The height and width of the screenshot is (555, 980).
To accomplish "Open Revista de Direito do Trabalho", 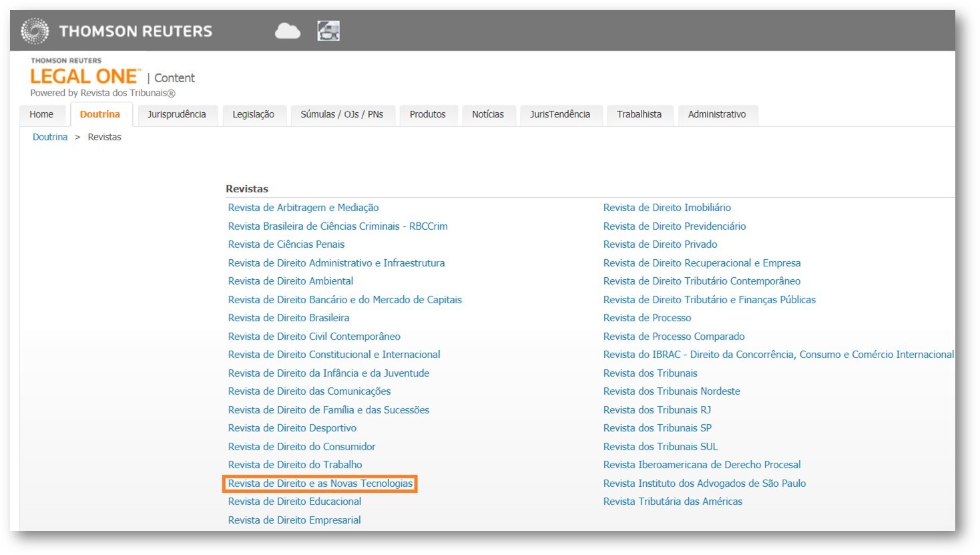I will click(295, 465).
